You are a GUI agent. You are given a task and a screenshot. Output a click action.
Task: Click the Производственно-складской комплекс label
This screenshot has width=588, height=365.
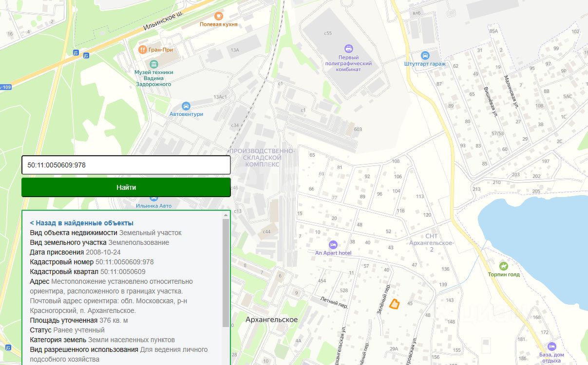point(262,158)
